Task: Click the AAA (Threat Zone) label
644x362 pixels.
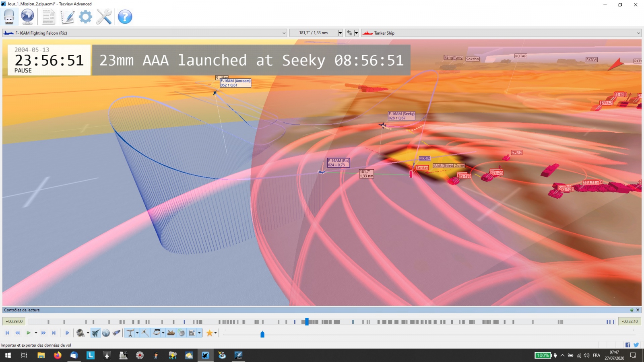Action: (x=449, y=166)
